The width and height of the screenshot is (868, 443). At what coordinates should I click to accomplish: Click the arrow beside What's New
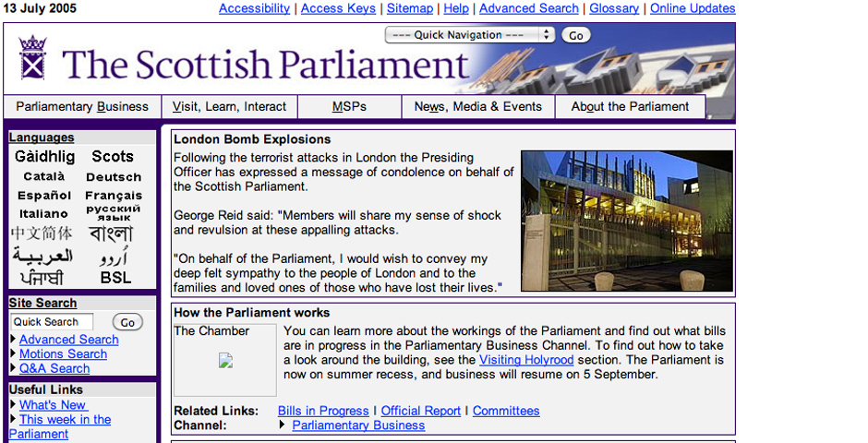coord(13,404)
